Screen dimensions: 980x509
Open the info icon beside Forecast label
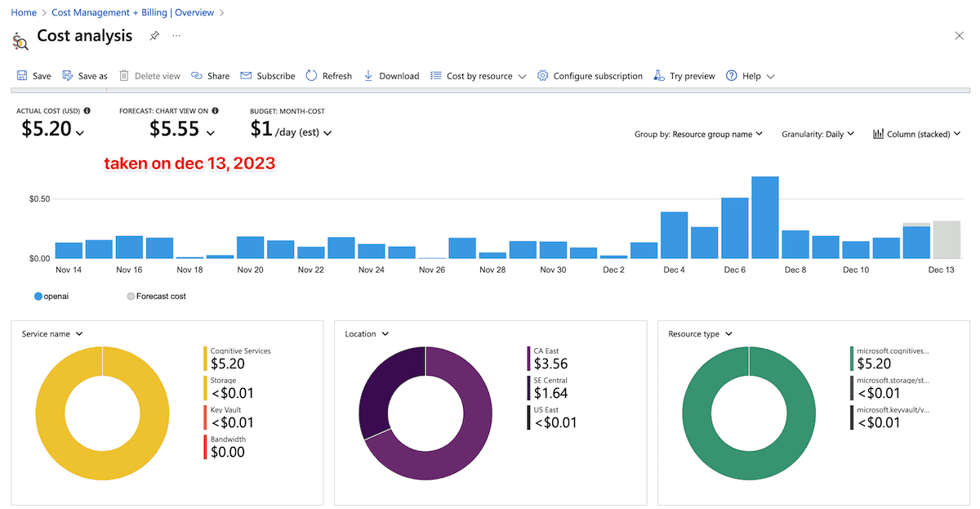[x=216, y=110]
